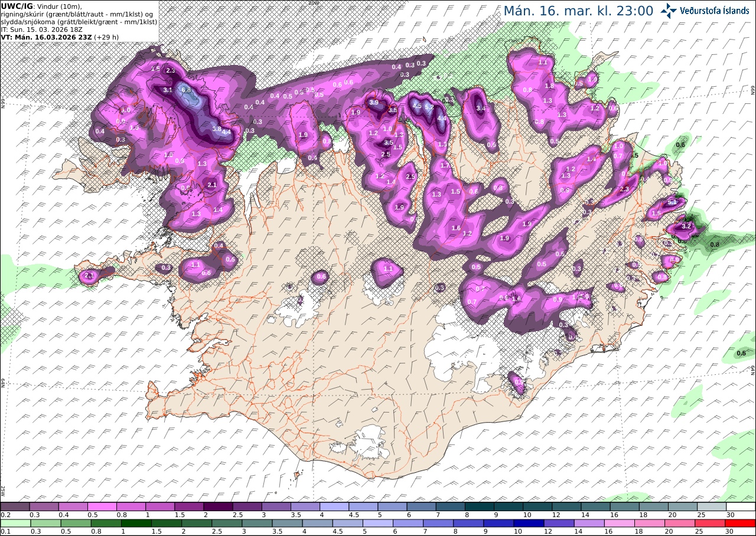
Task: Click the '3.5' label in the top legend row
Action: tap(296, 515)
